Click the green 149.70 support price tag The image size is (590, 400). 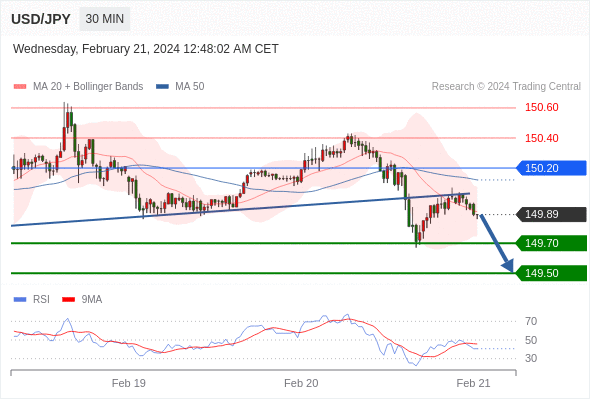tap(551, 243)
